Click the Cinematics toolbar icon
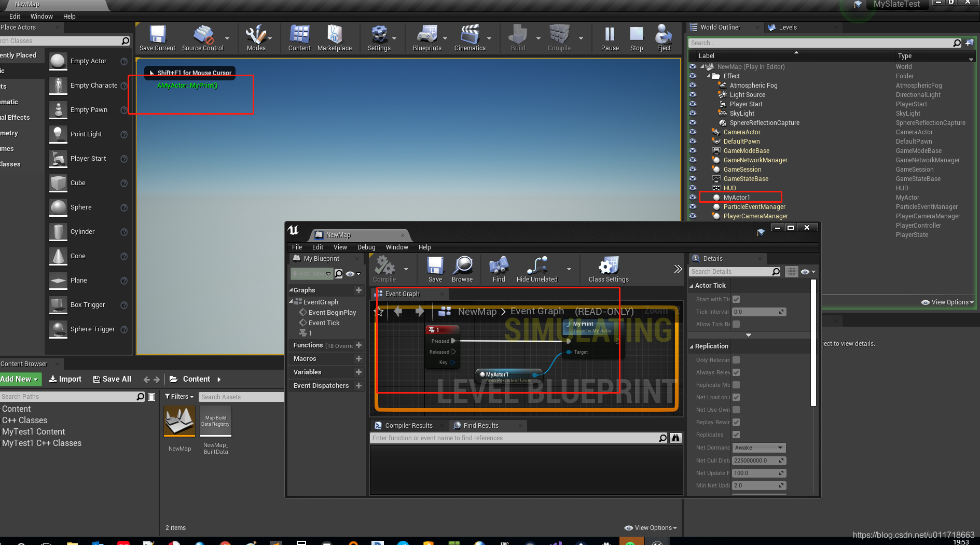Image resolution: width=980 pixels, height=545 pixels. 470,38
